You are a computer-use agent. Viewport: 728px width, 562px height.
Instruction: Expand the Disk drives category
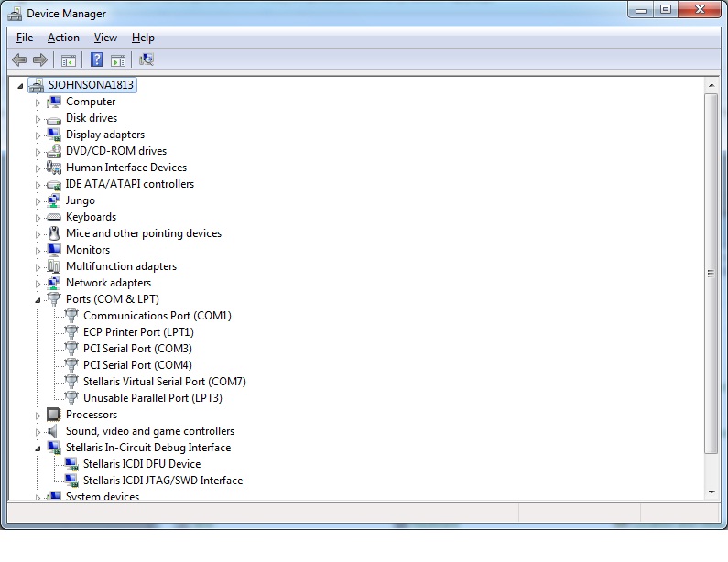pyautogui.click(x=38, y=119)
